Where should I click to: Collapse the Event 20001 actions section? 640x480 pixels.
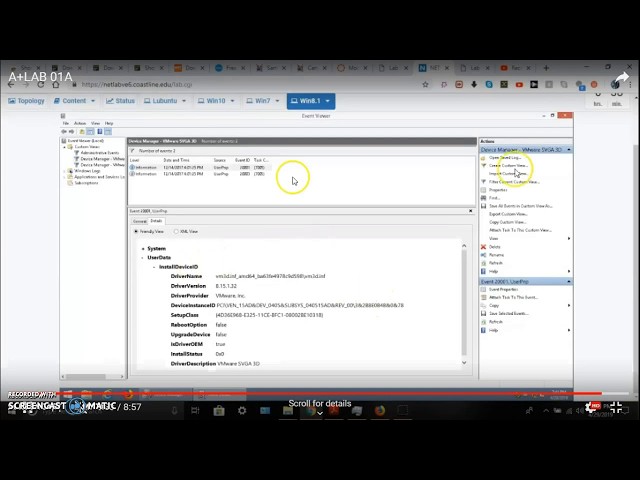[x=569, y=282]
